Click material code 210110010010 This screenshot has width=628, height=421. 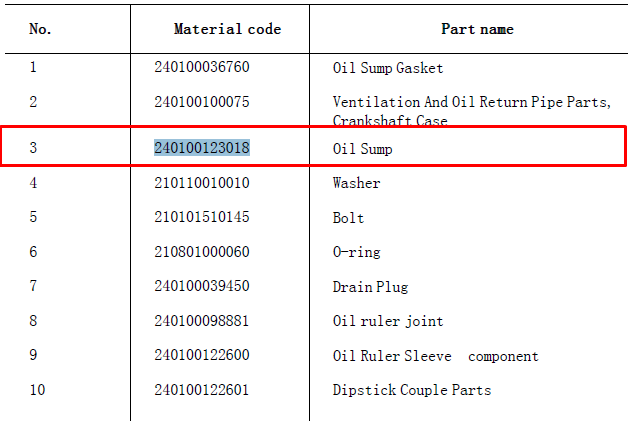(202, 183)
